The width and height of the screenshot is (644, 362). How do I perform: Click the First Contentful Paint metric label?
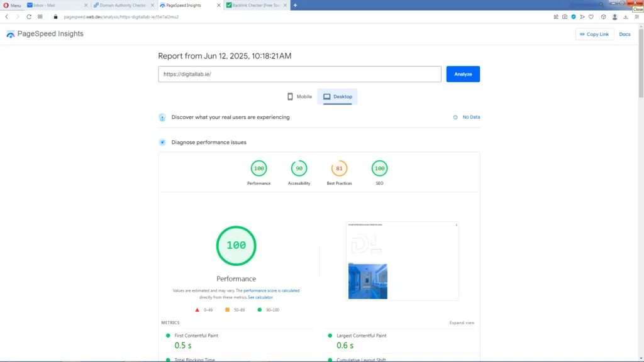click(x=196, y=336)
